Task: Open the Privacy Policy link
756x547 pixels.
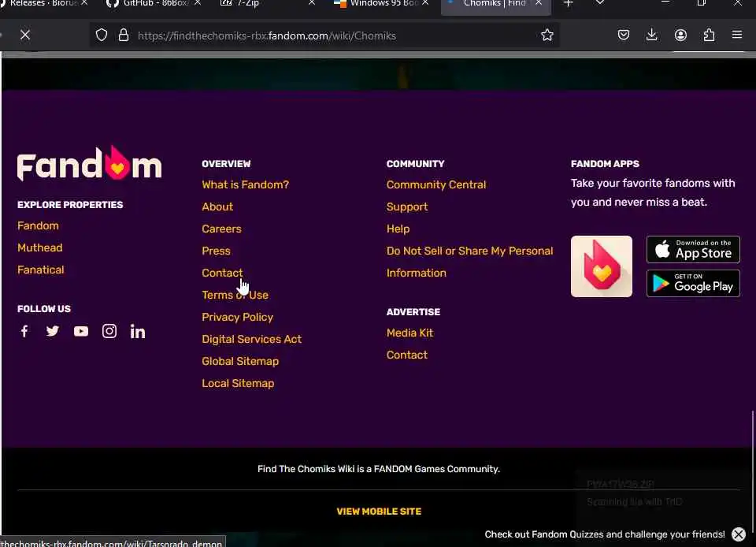Action: pos(237,318)
